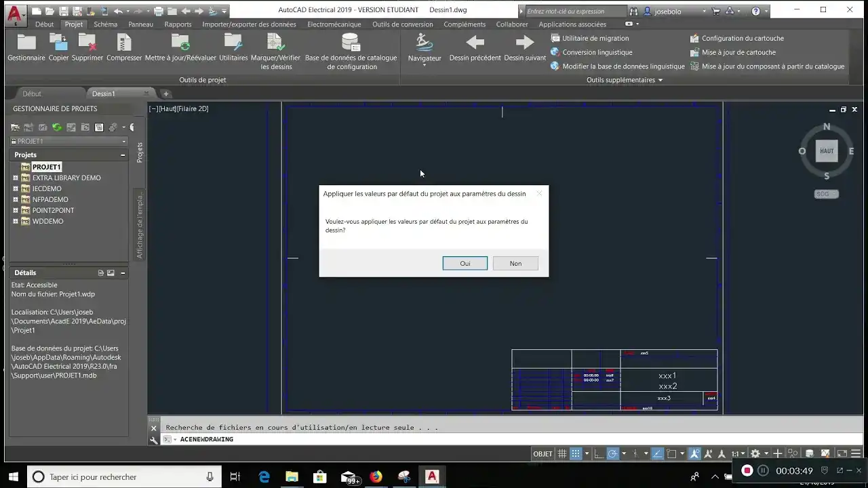
Task: Select the Copier tool in the ribbon
Action: click(58, 47)
